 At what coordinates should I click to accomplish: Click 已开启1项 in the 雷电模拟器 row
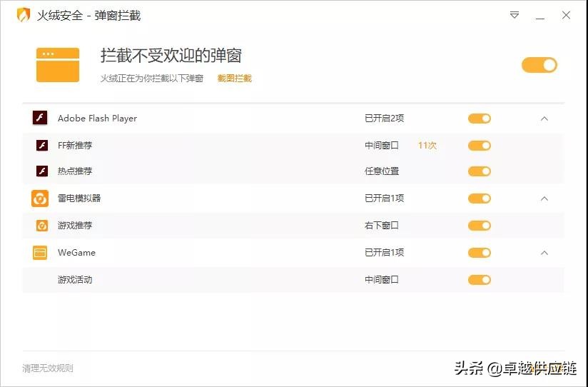[x=385, y=198]
